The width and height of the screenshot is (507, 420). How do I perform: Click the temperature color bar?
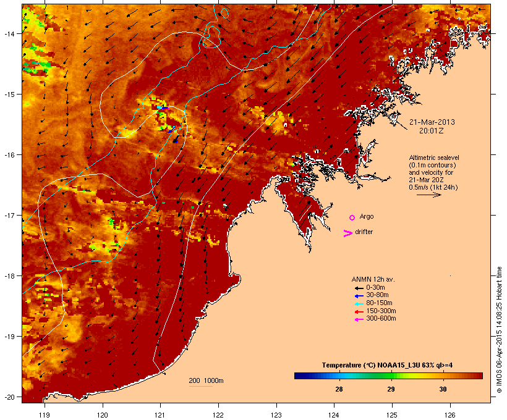[388, 376]
